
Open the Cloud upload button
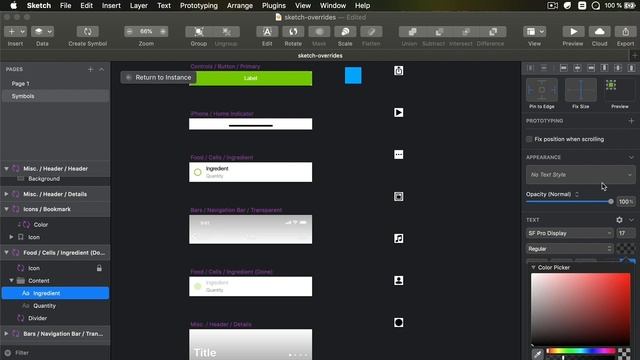pyautogui.click(x=600, y=31)
